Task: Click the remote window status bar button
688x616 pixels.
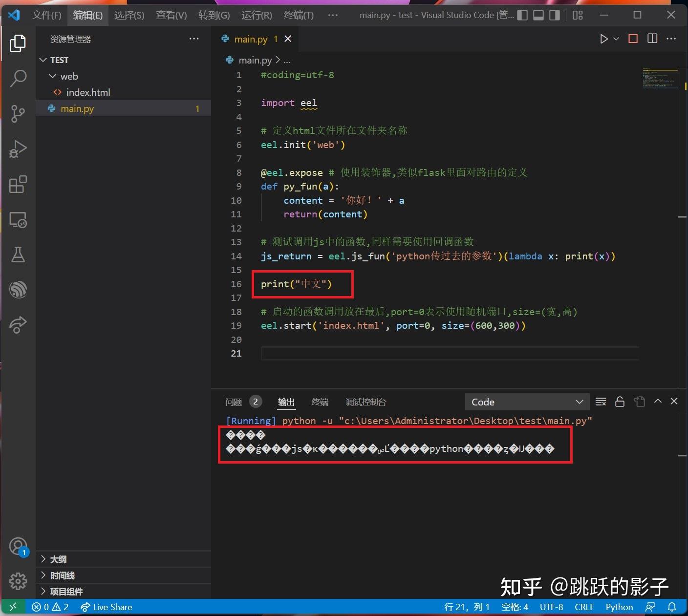Action: (13, 607)
